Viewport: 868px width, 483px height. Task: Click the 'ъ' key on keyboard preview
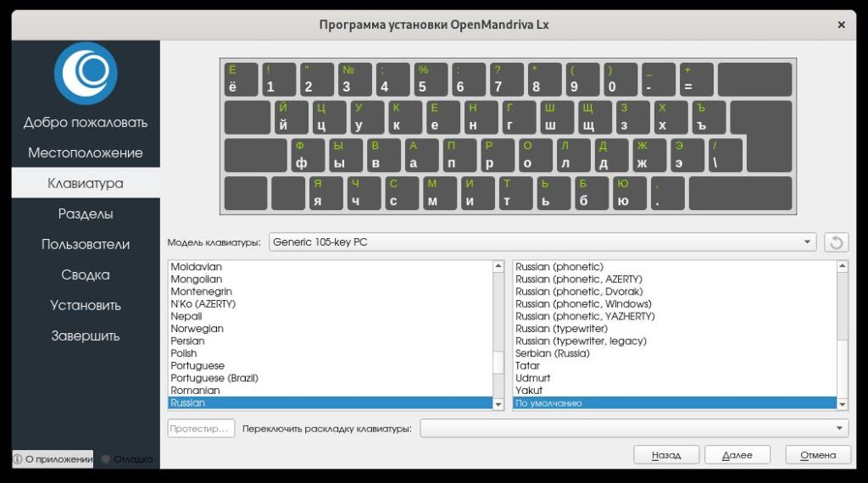click(x=709, y=117)
